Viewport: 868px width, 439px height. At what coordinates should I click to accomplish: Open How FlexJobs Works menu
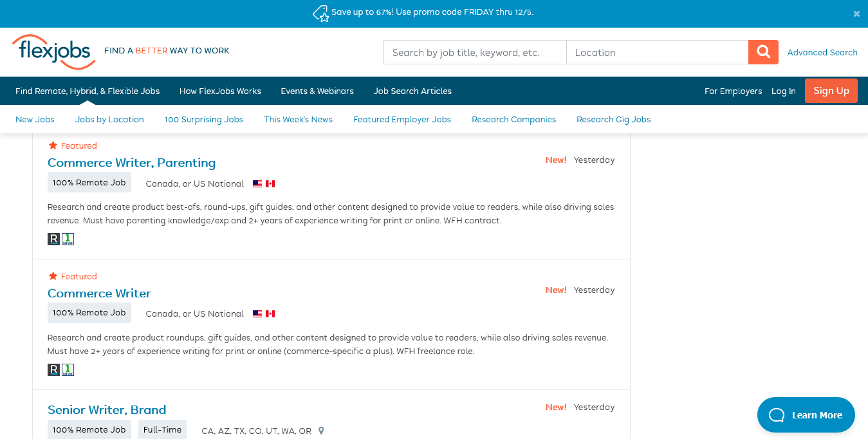pyautogui.click(x=220, y=91)
